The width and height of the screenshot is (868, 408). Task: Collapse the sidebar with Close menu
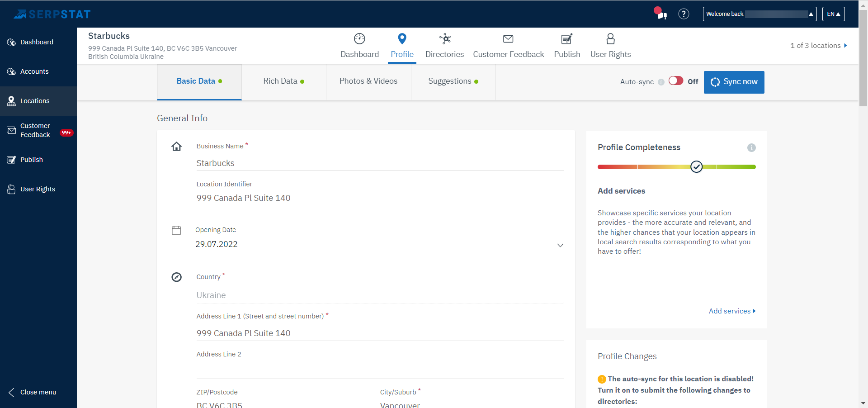(x=33, y=392)
